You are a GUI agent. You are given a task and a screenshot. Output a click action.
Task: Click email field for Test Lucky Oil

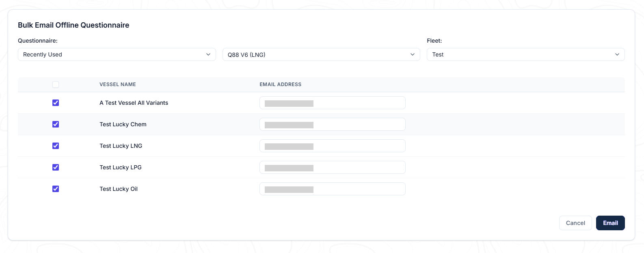tap(333, 189)
